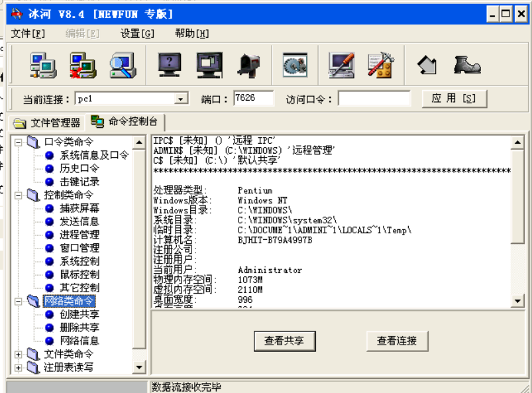Open the 当前连接 dropdown arrow

[181, 99]
